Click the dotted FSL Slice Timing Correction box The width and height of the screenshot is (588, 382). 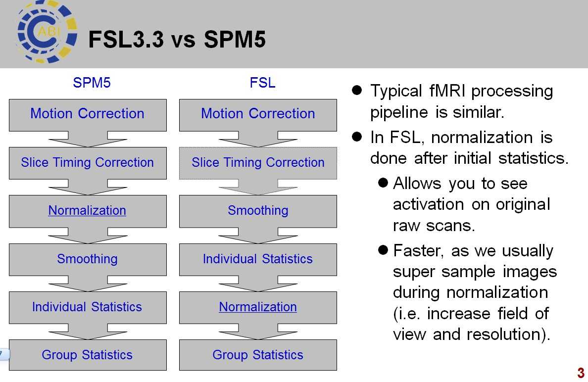pyautogui.click(x=258, y=163)
